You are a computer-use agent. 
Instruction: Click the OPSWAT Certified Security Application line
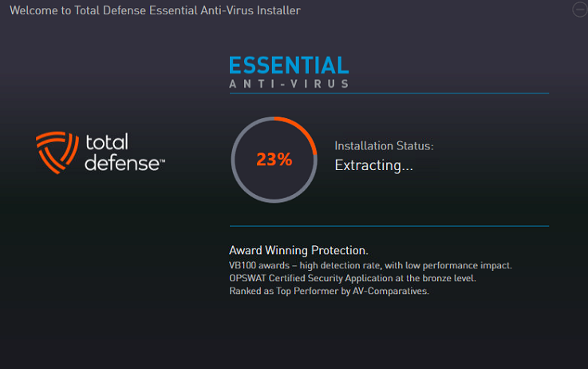coord(353,278)
